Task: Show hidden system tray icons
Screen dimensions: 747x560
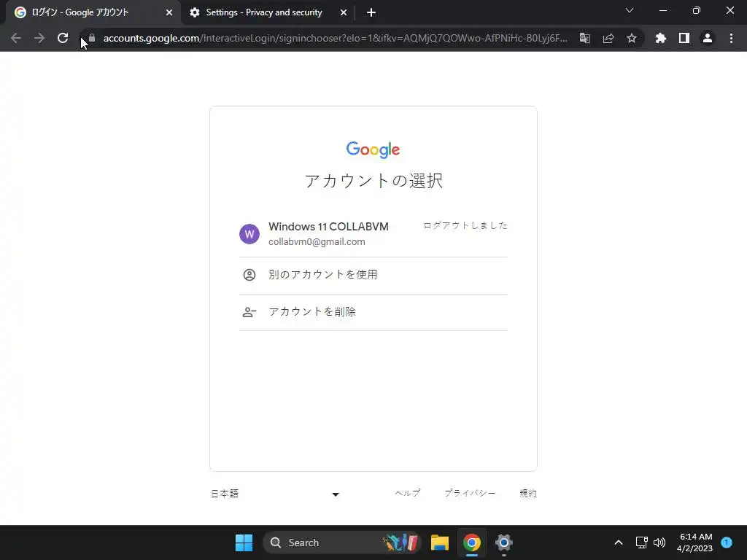Action: coord(619,542)
